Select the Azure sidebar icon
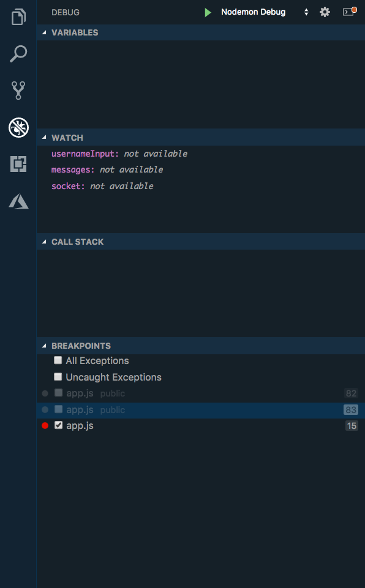This screenshot has height=588, width=365. click(18, 201)
